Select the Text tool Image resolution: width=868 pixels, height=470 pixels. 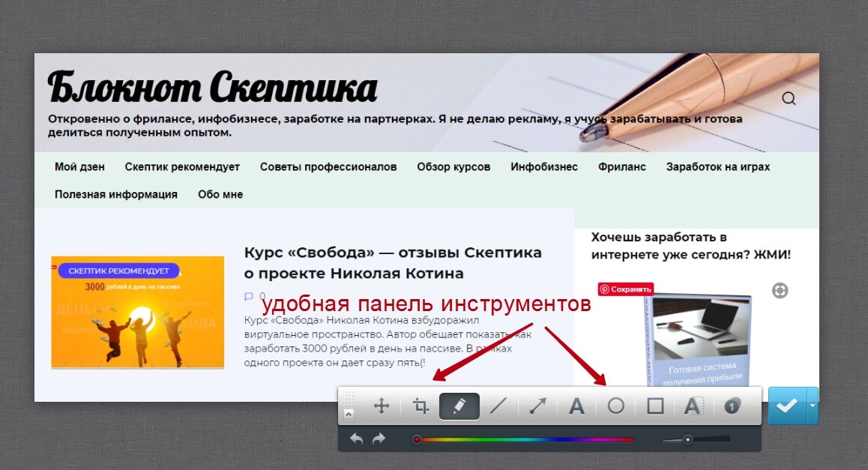(x=576, y=406)
